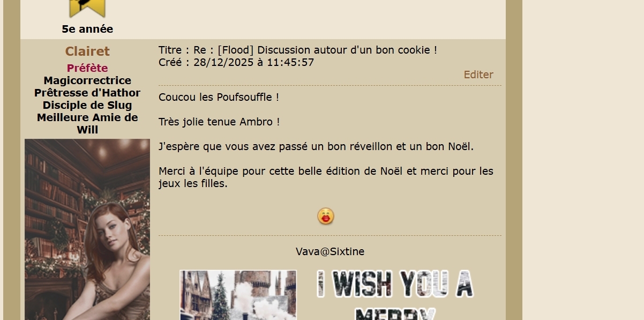Click the line Coucou les Poufsouffle !
The image size is (644, 320).
(x=219, y=97)
